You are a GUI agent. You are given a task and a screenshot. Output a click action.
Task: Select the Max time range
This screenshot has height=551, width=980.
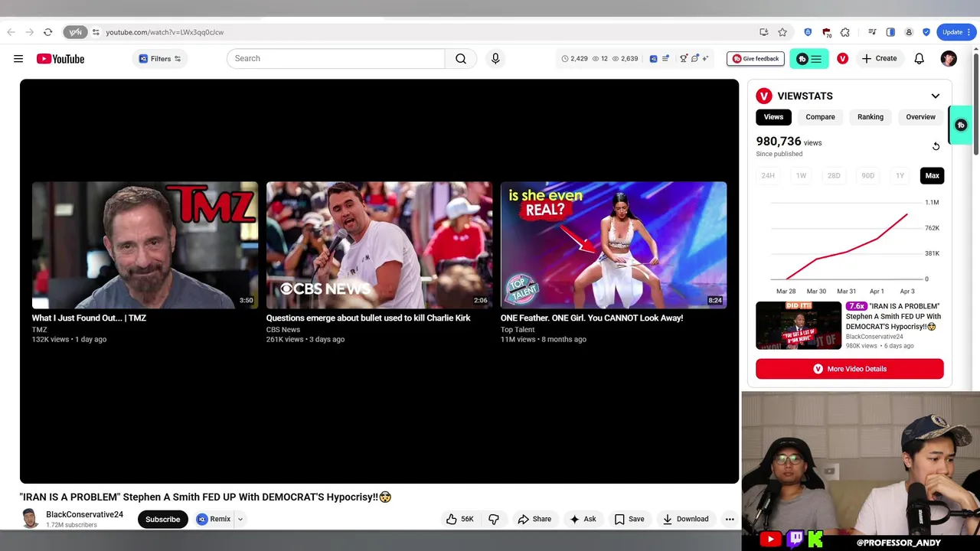click(932, 176)
